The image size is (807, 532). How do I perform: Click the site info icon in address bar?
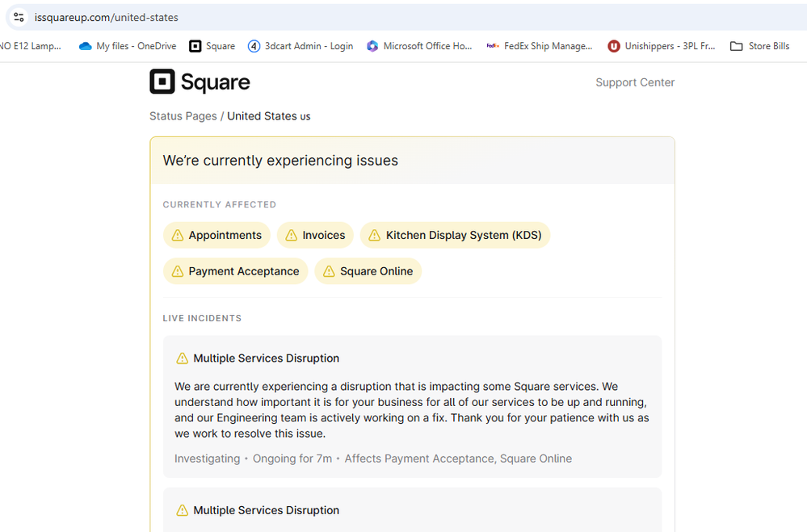click(x=19, y=17)
